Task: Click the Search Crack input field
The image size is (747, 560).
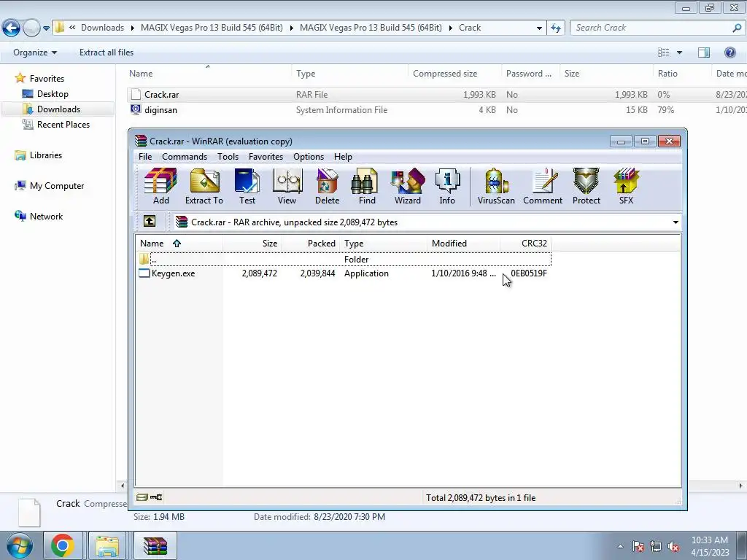Action: click(x=653, y=28)
